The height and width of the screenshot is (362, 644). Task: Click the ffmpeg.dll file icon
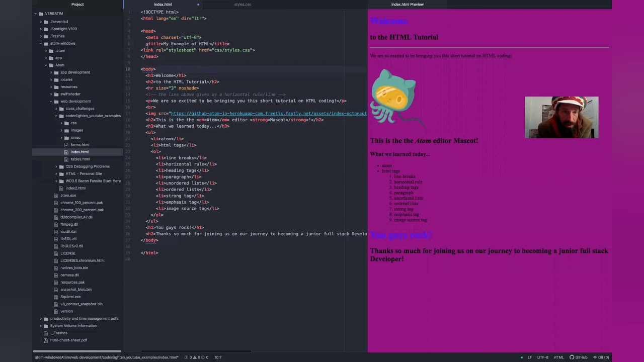click(x=56, y=224)
